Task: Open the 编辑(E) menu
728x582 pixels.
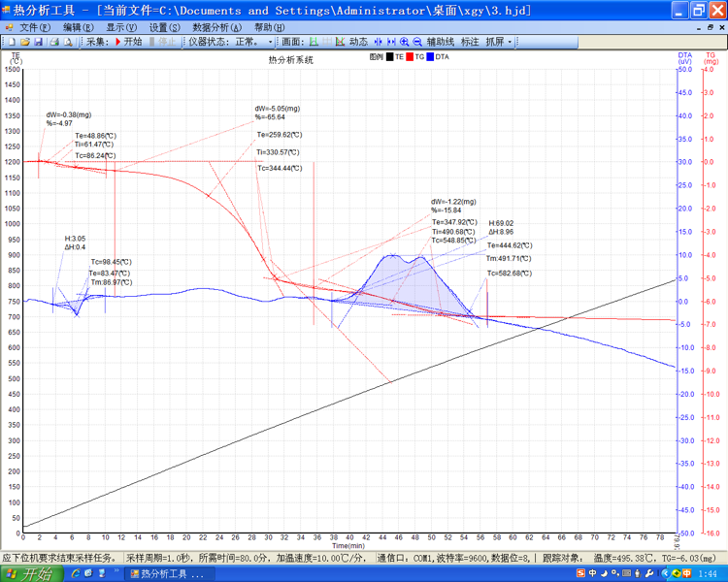Action: 78,27
